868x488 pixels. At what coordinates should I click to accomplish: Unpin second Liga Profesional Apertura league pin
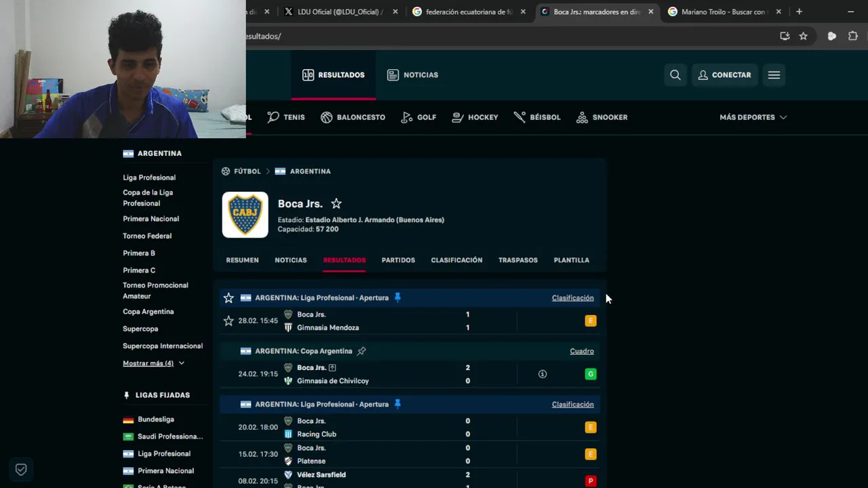(x=397, y=404)
